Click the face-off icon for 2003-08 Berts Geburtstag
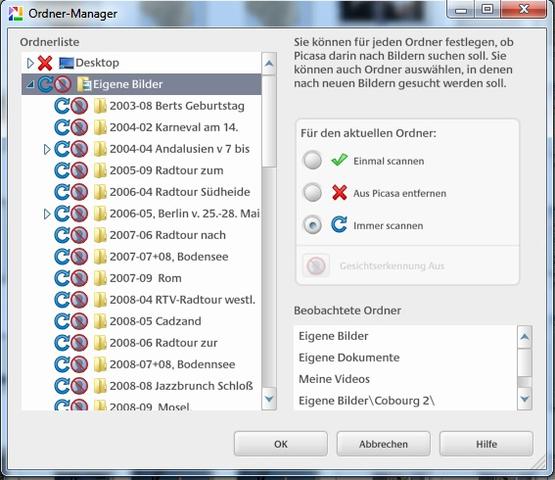Viewport: 555px width, 480px height. pos(79,106)
